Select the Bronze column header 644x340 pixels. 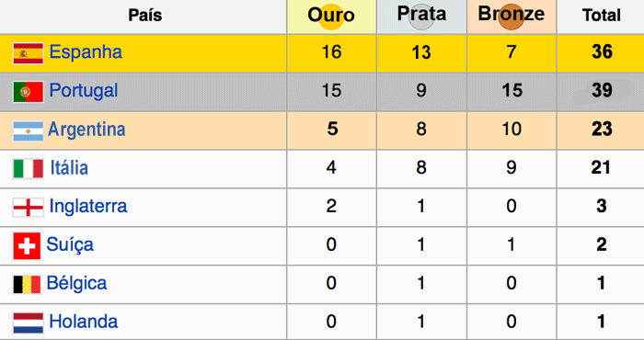[x=512, y=17]
